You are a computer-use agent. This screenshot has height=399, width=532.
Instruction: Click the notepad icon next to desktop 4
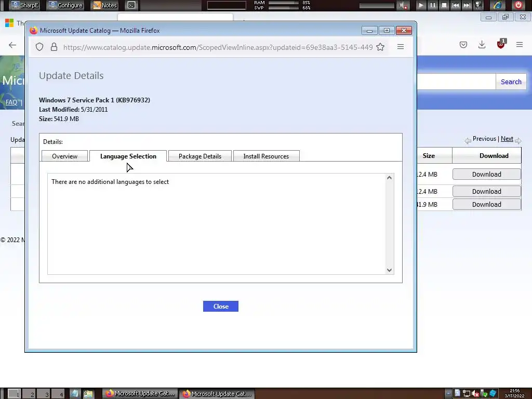pyautogui.click(x=75, y=394)
